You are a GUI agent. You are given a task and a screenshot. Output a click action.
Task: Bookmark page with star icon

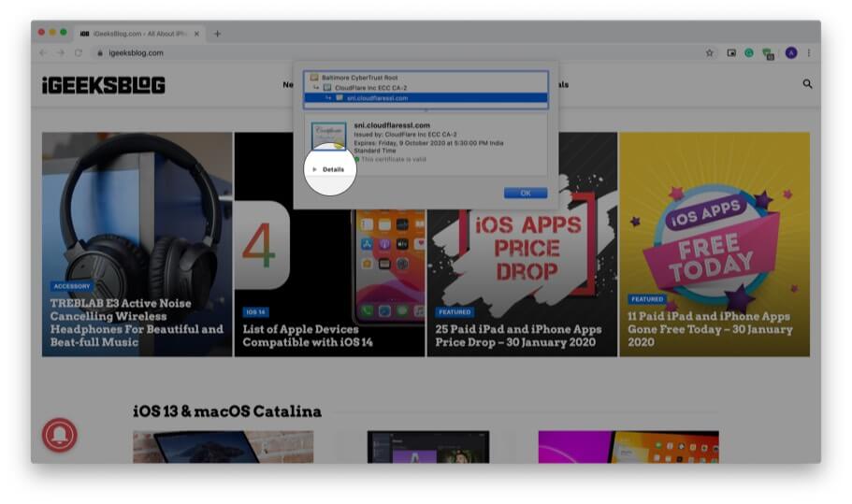pos(709,52)
